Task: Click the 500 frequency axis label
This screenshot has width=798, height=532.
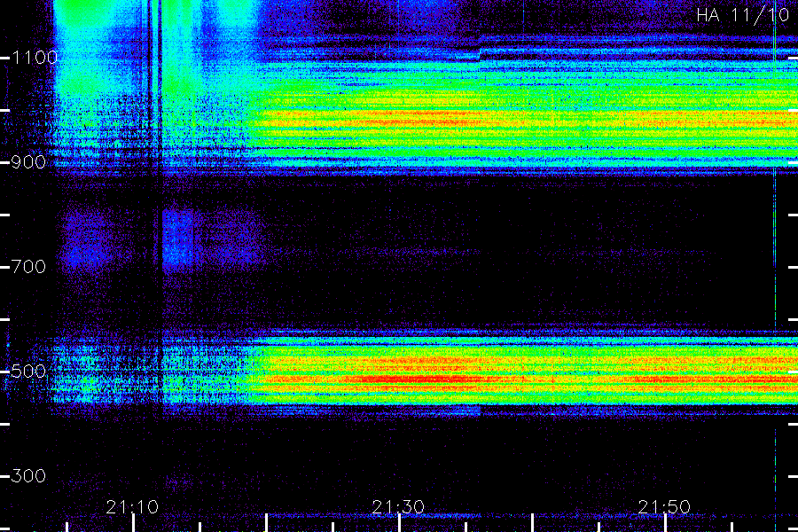Action: [x=28, y=372]
